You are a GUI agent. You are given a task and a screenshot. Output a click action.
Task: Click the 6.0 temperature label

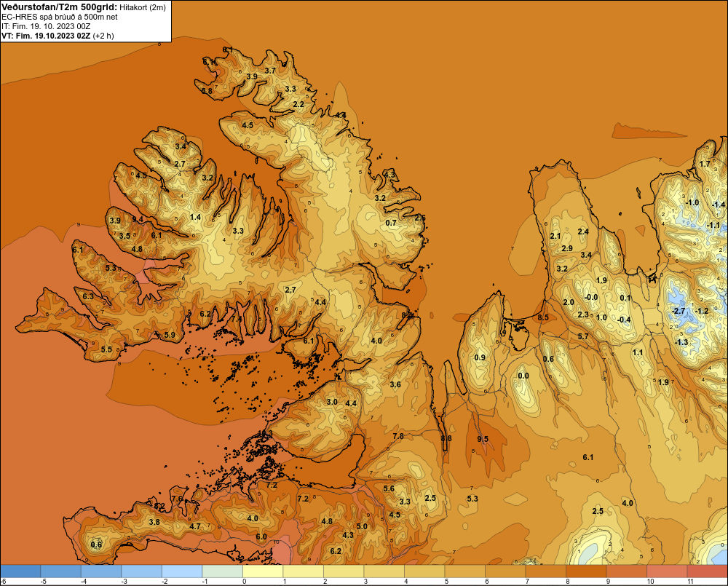coord(261,536)
